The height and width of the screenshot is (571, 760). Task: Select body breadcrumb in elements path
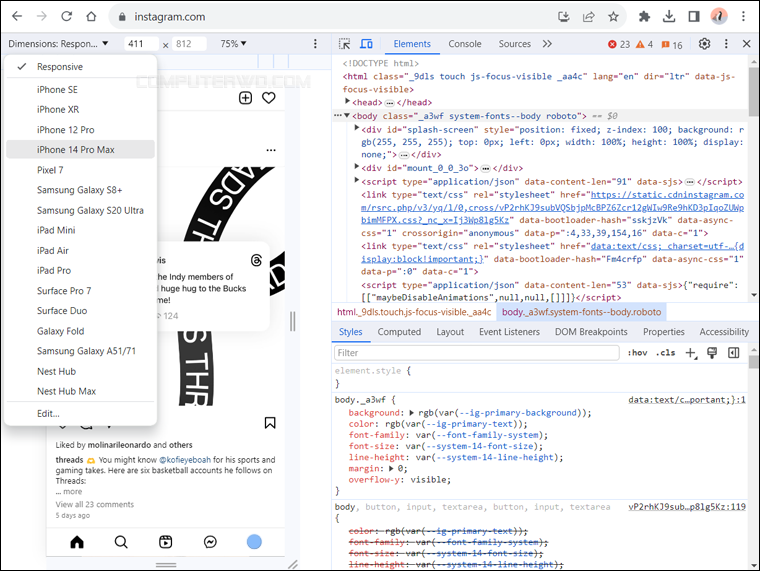pyautogui.click(x=581, y=312)
